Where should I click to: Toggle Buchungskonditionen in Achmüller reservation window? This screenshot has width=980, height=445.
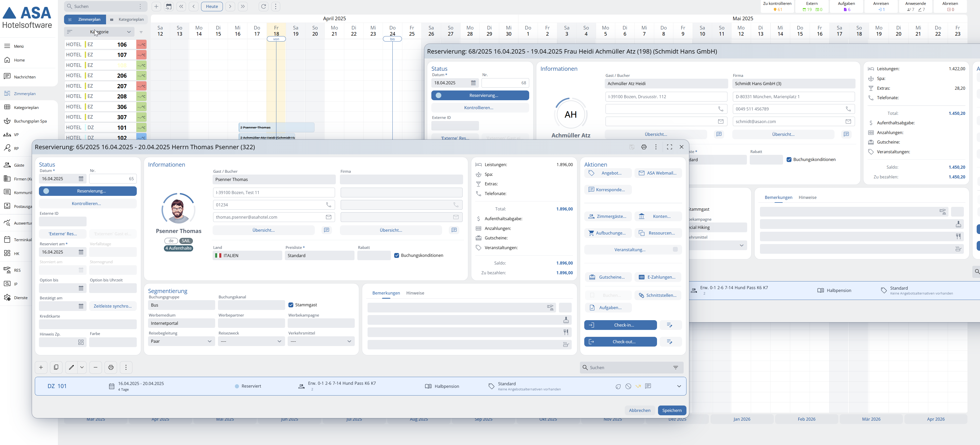click(789, 159)
